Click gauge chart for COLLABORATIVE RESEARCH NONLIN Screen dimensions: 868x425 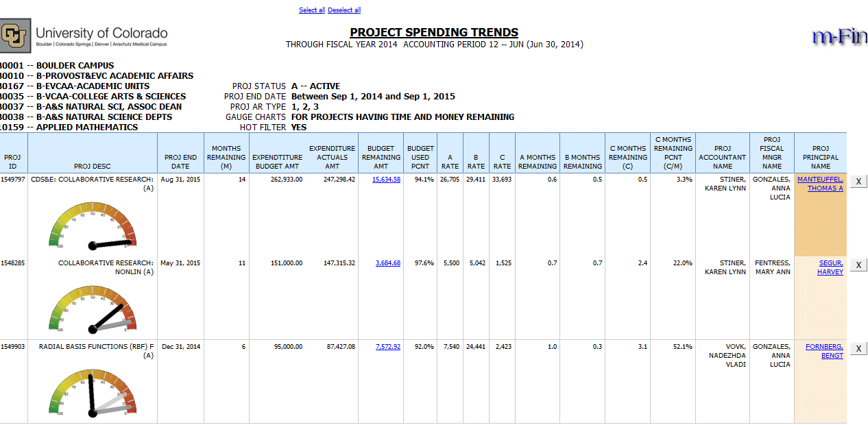93,308
